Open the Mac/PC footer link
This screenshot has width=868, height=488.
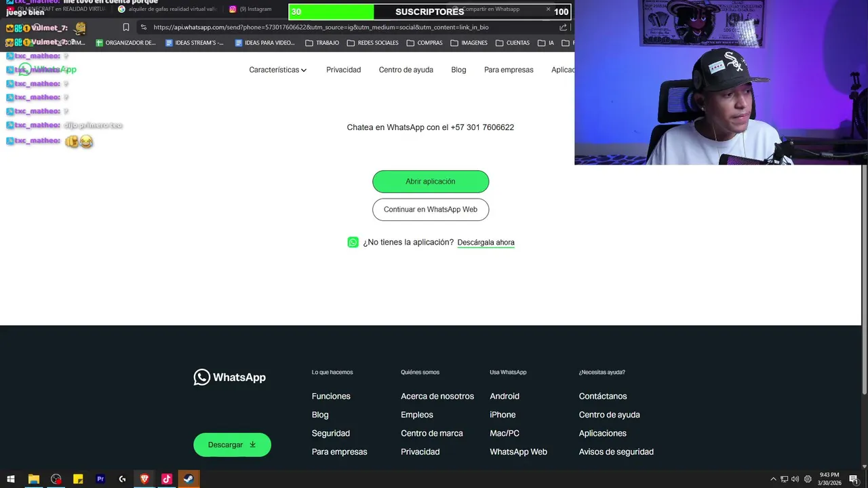pyautogui.click(x=505, y=433)
